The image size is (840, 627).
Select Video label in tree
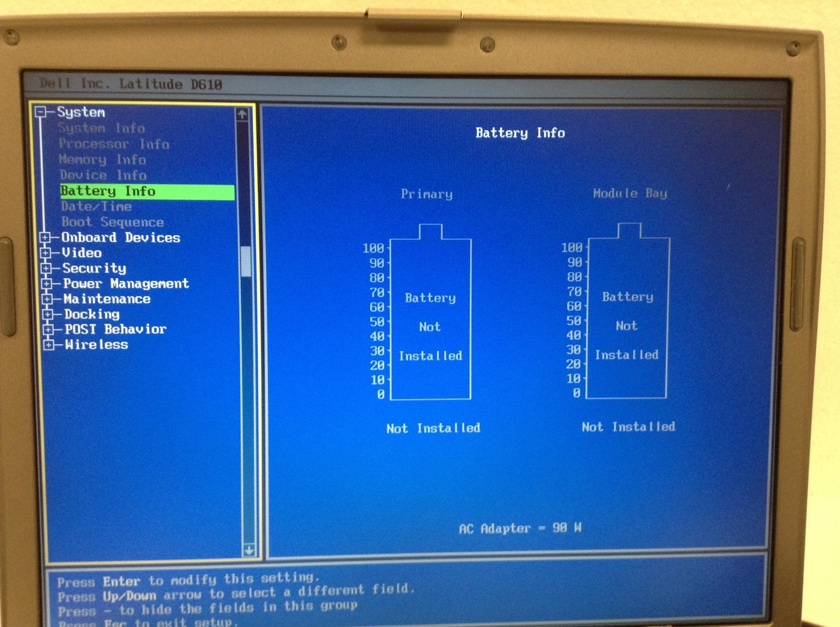point(82,253)
